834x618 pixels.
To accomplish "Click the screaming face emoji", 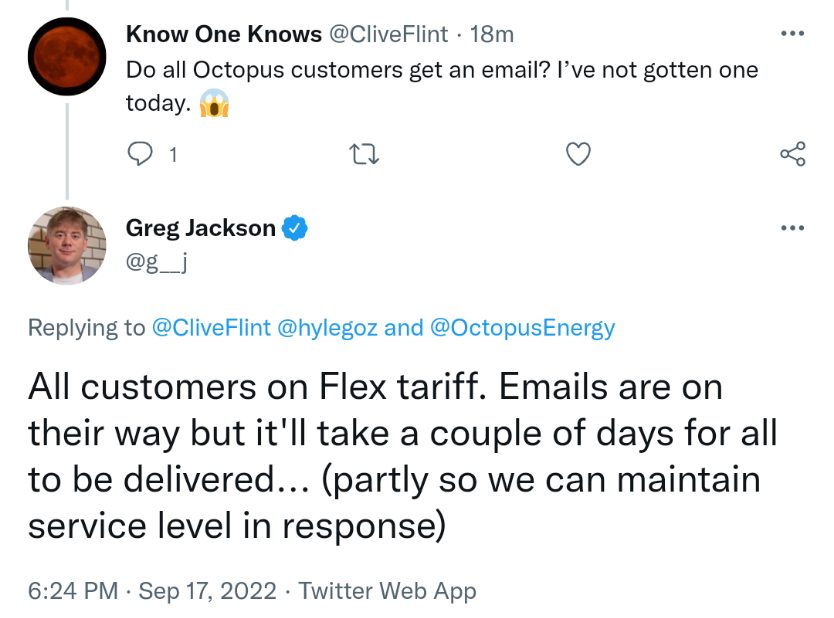I will (x=214, y=105).
